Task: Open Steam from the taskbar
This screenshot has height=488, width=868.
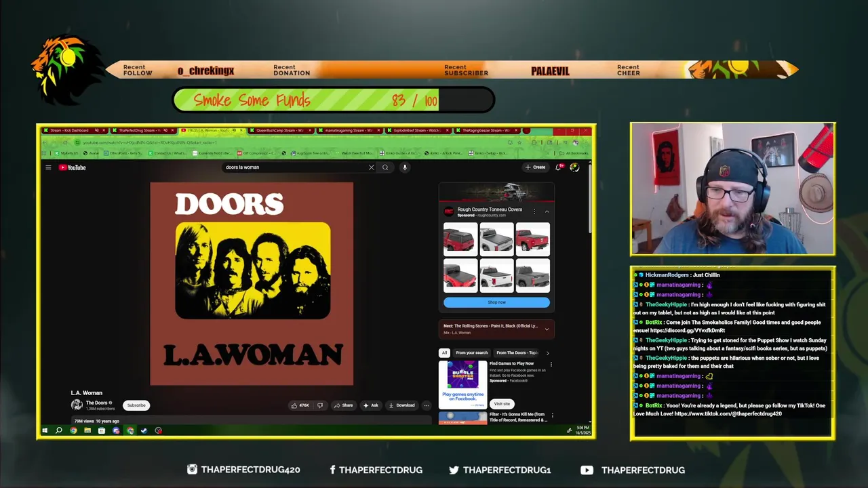Action: [x=144, y=430]
